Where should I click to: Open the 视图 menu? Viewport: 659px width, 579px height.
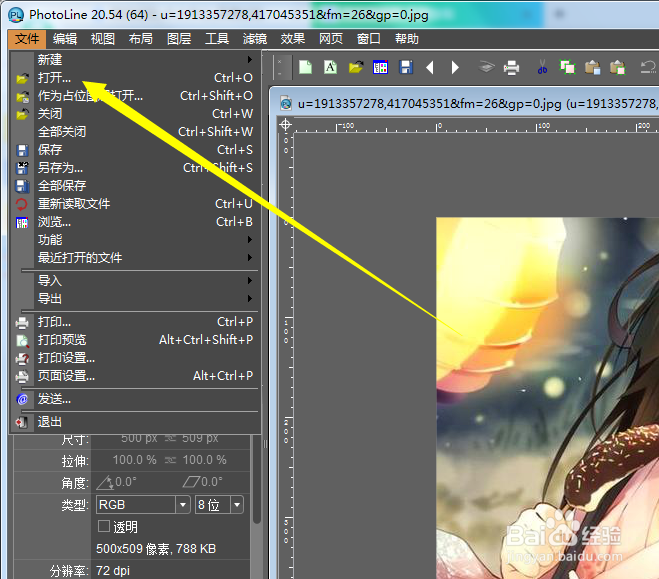(103, 39)
